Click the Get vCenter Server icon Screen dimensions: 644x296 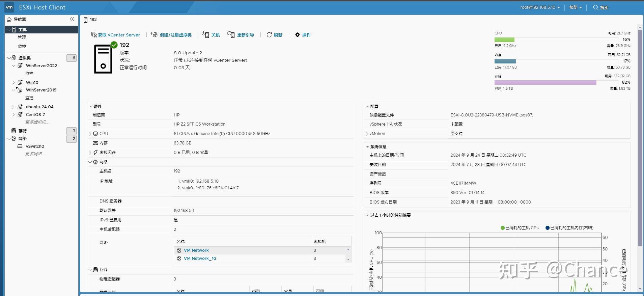tap(94, 35)
